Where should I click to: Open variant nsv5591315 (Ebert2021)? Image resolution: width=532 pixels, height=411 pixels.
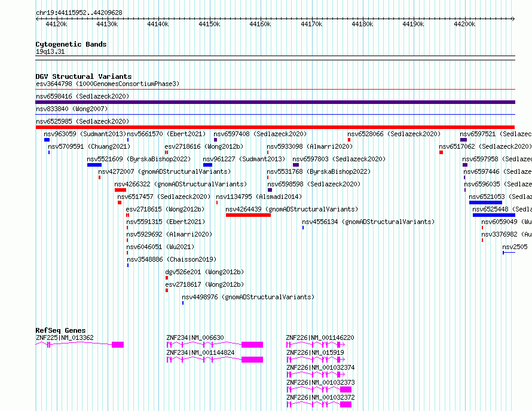pyautogui.click(x=166, y=222)
